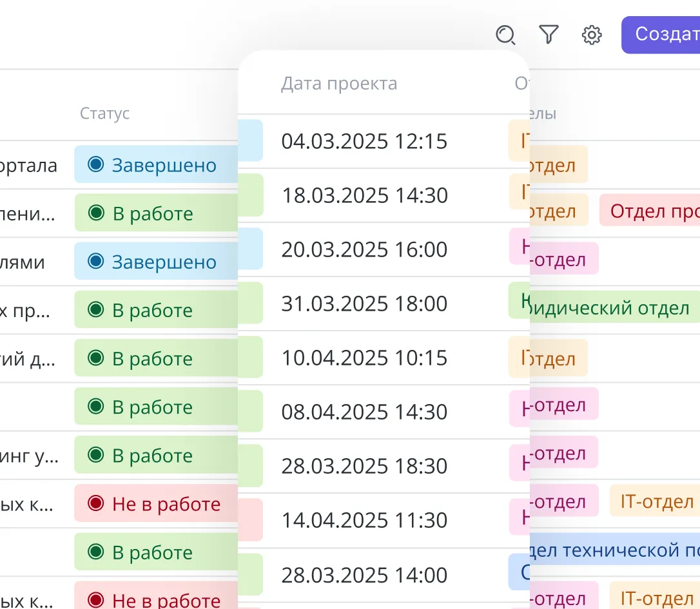Select the date 08.04.2025 14:30
This screenshot has height=609, width=700.
pos(364,412)
